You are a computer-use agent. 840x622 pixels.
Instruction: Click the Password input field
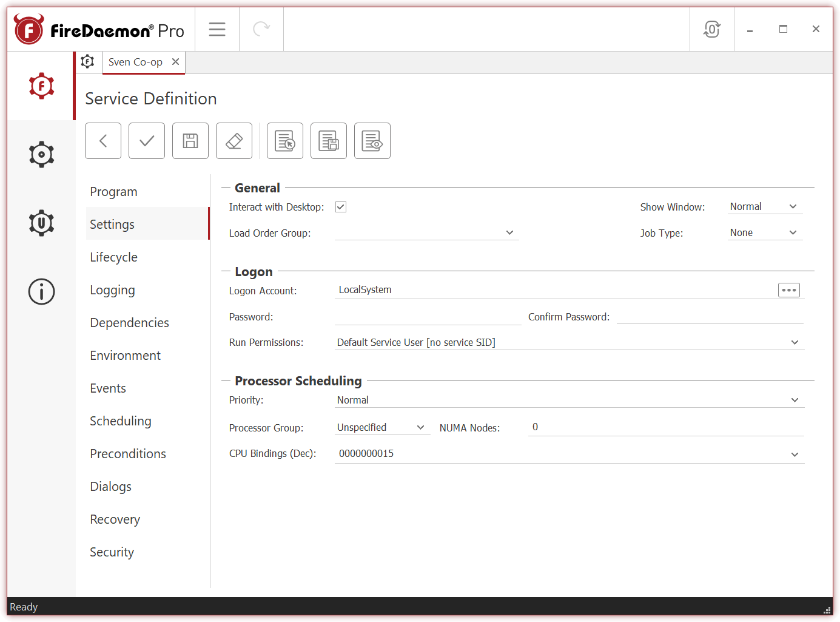coord(428,317)
